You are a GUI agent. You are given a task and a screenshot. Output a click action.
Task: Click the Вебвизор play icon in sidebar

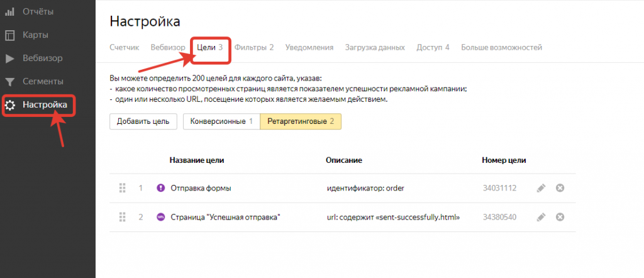pyautogui.click(x=10, y=58)
